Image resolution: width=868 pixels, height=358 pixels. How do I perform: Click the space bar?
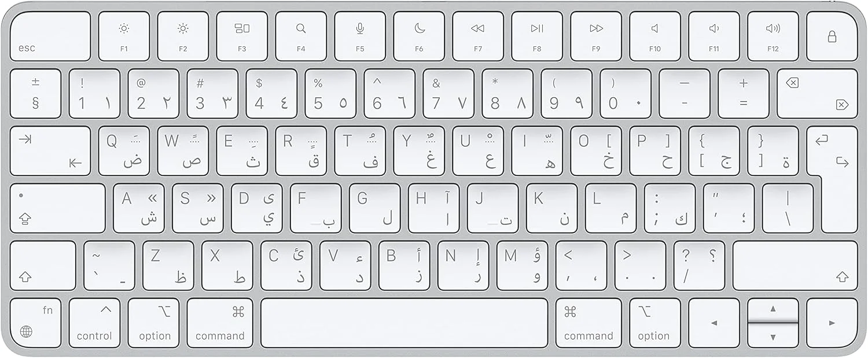[x=404, y=323]
